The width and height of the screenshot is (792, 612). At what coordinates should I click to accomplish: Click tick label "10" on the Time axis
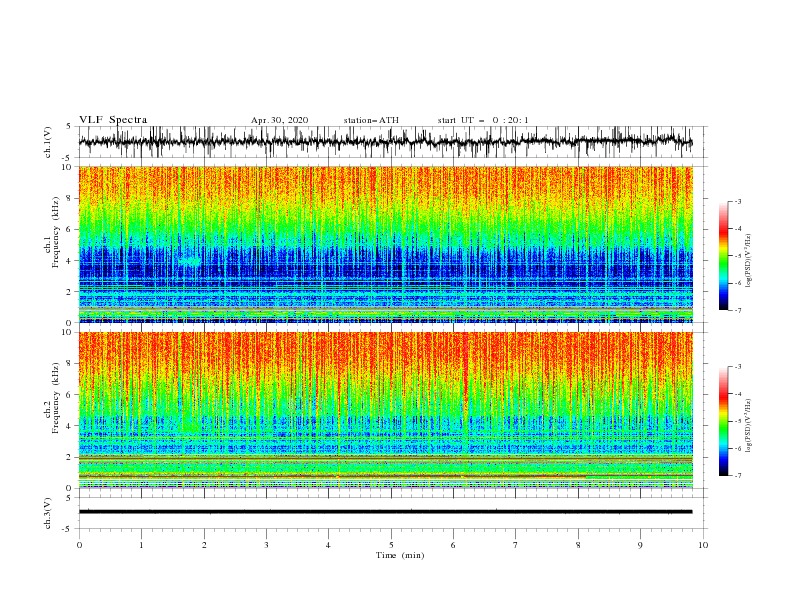pos(703,545)
